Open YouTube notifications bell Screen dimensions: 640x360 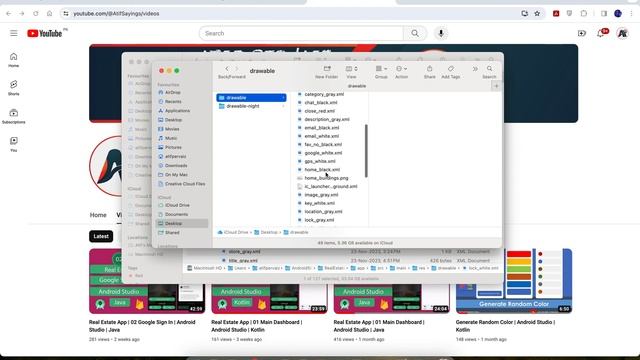coord(601,33)
